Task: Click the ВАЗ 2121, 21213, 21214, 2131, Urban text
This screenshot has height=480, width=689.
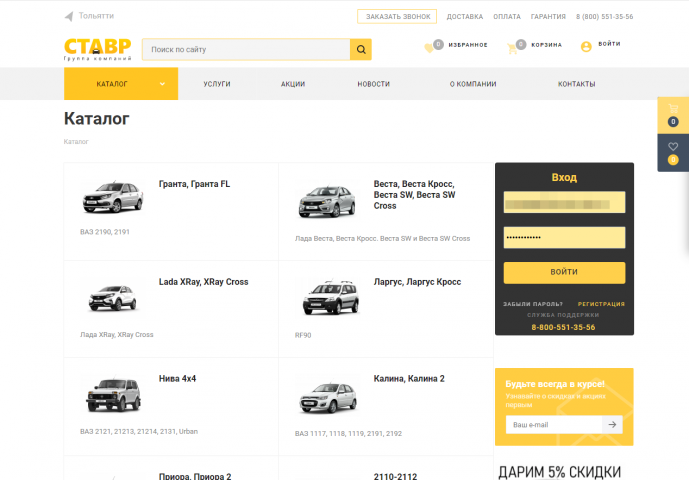Action: [x=139, y=431]
